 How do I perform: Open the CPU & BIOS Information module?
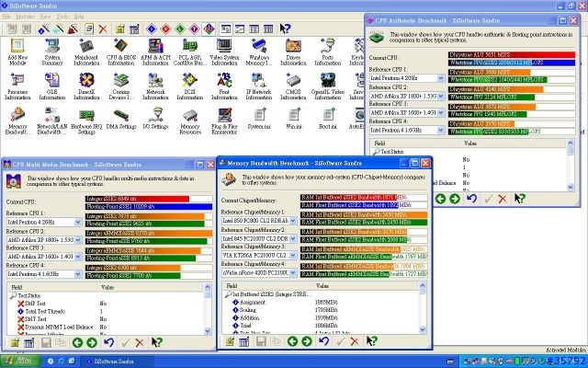click(120, 52)
